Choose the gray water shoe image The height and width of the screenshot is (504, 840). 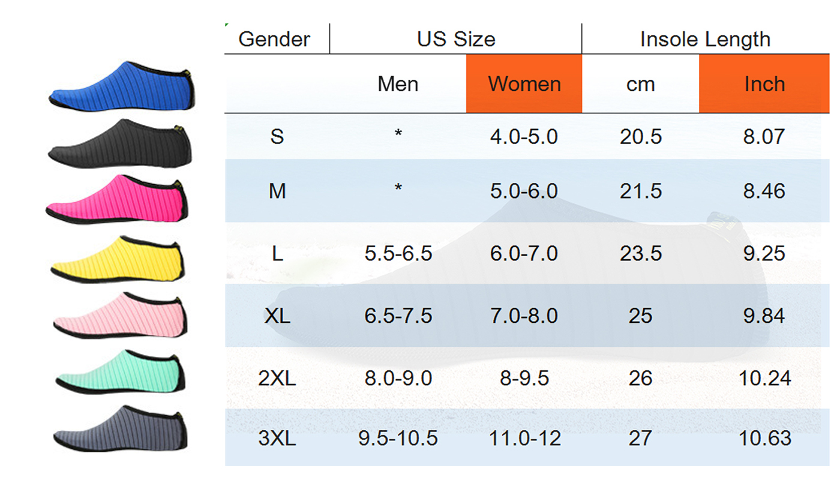[120, 429]
